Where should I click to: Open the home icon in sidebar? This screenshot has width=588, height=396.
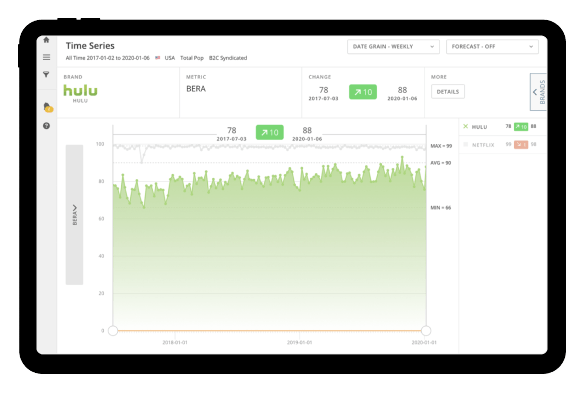46,40
